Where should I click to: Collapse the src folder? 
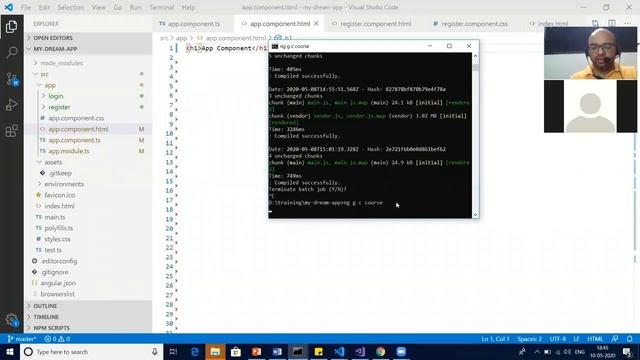coord(44,74)
